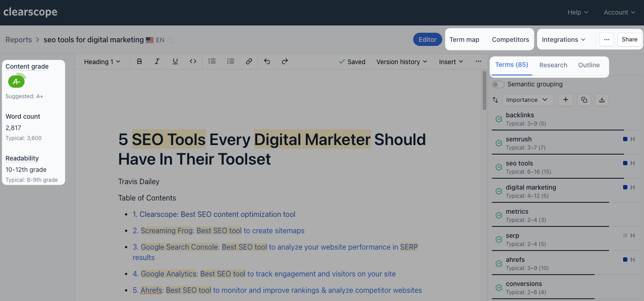Copy terms to clipboard
Viewport: 644px width, 301px height.
[584, 100]
